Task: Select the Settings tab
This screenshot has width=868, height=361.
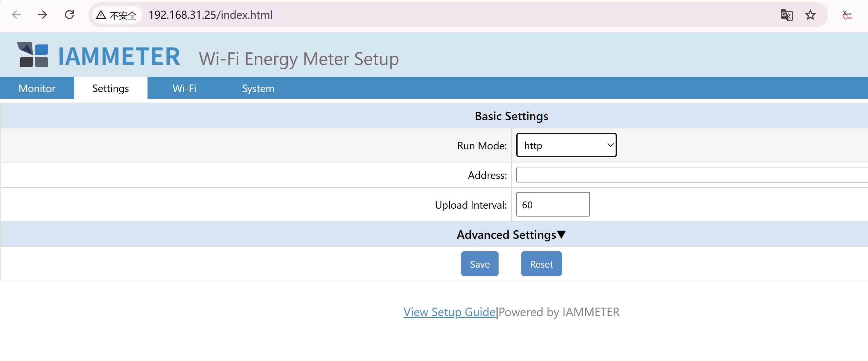Action: point(110,88)
